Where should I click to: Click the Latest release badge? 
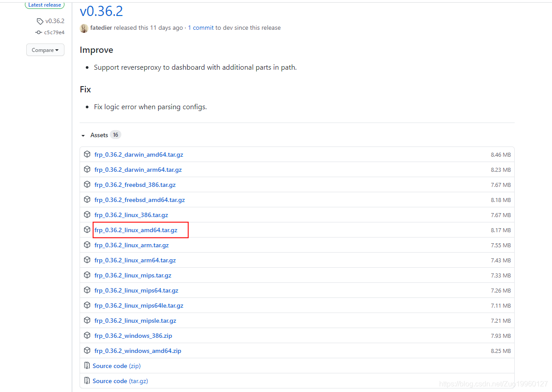click(x=45, y=5)
